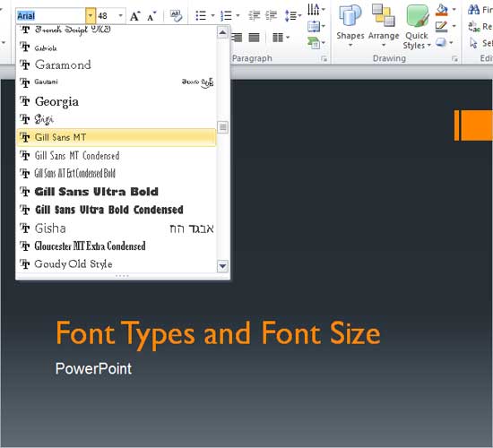The image size is (493, 448).
Task: Click the Replace icon
Action: click(x=474, y=26)
